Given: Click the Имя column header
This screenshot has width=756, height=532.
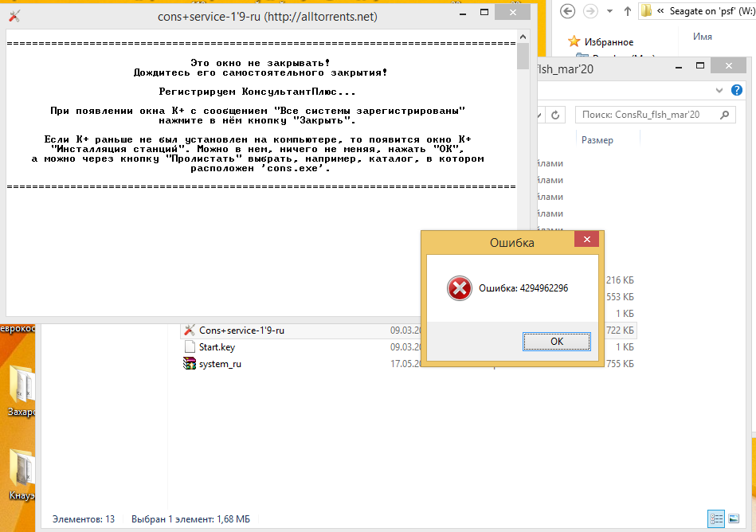Looking at the screenshot, I should tap(702, 37).
